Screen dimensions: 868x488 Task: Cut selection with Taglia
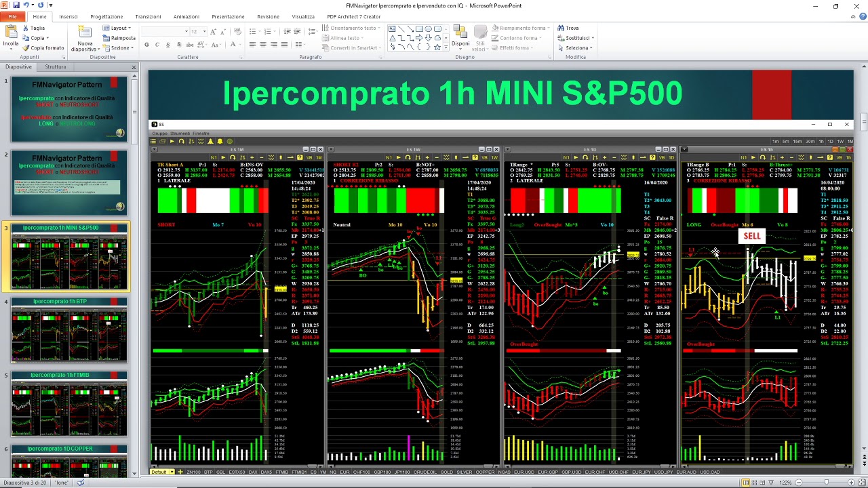coord(33,28)
